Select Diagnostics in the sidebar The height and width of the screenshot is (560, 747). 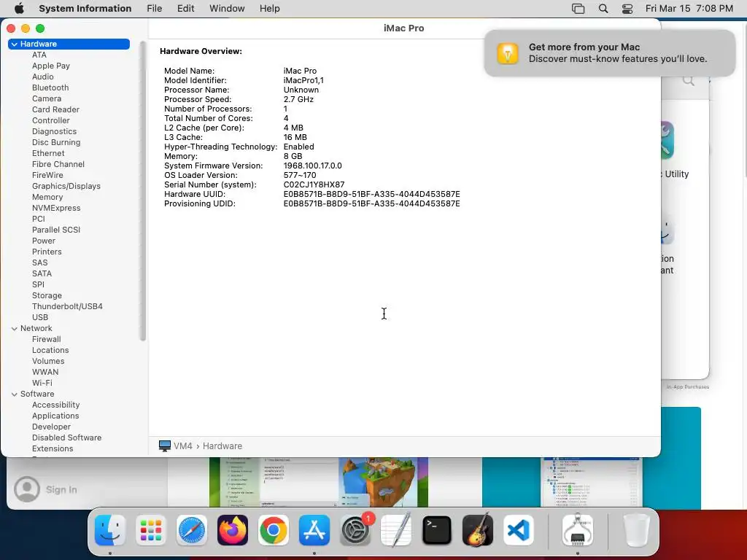(x=54, y=131)
